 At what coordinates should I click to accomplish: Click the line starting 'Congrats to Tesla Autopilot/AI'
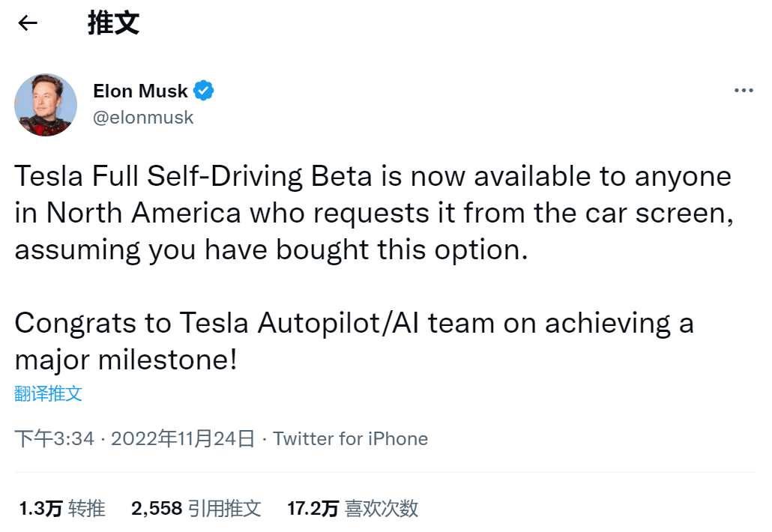point(355,324)
